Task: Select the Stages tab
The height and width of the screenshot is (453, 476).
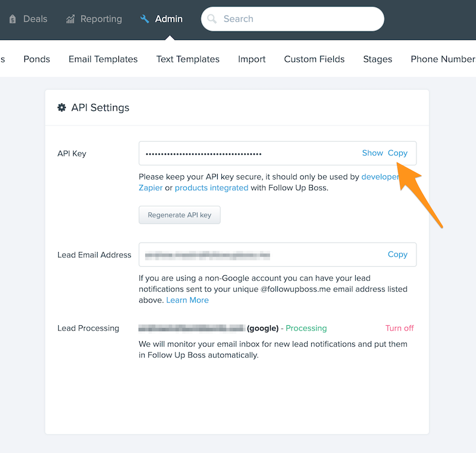Action: (x=378, y=59)
